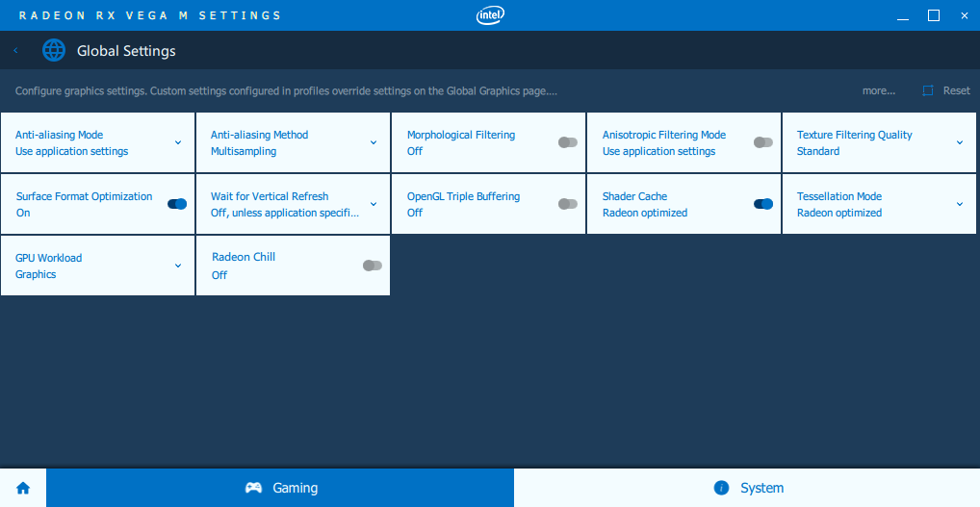The height and width of the screenshot is (507, 980).
Task: Click the 'Multisampling' value text
Action: [x=244, y=151]
